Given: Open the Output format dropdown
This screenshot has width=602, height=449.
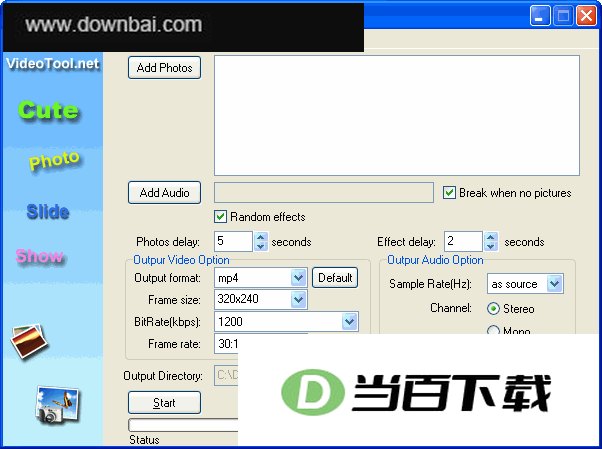Looking at the screenshot, I should 298,277.
